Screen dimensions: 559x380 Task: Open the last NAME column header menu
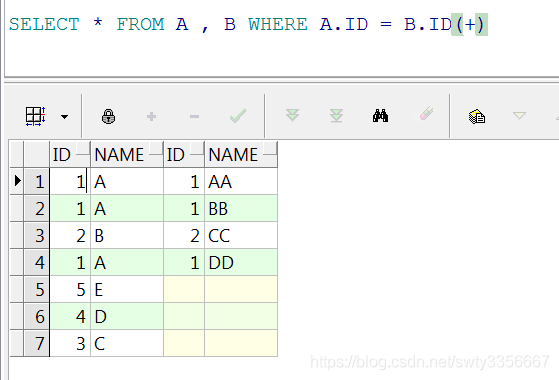tap(270, 148)
